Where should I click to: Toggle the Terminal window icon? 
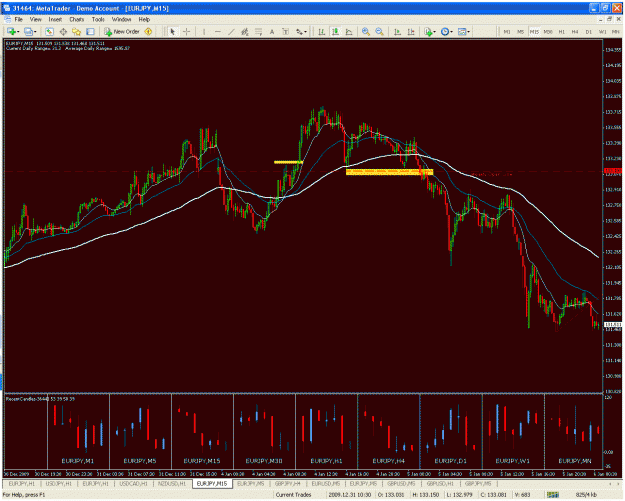(90, 31)
